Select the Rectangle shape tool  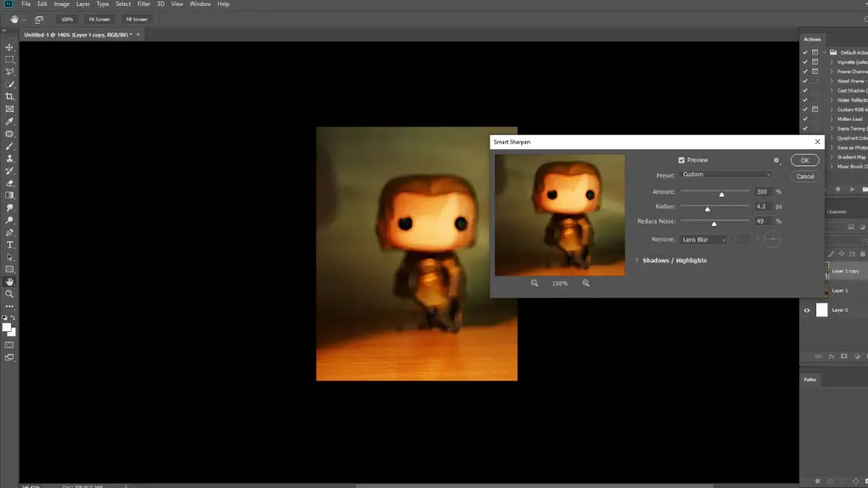click(9, 269)
